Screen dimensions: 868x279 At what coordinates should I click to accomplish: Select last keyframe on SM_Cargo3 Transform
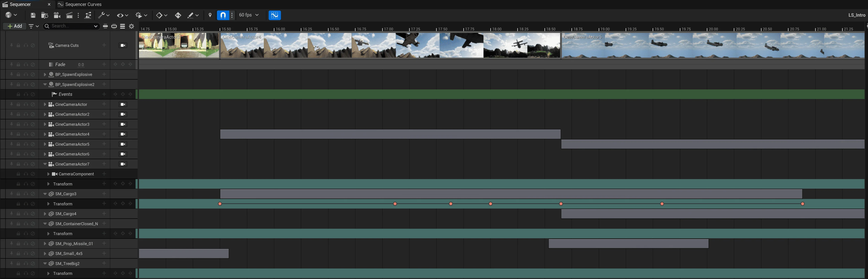pyautogui.click(x=803, y=204)
